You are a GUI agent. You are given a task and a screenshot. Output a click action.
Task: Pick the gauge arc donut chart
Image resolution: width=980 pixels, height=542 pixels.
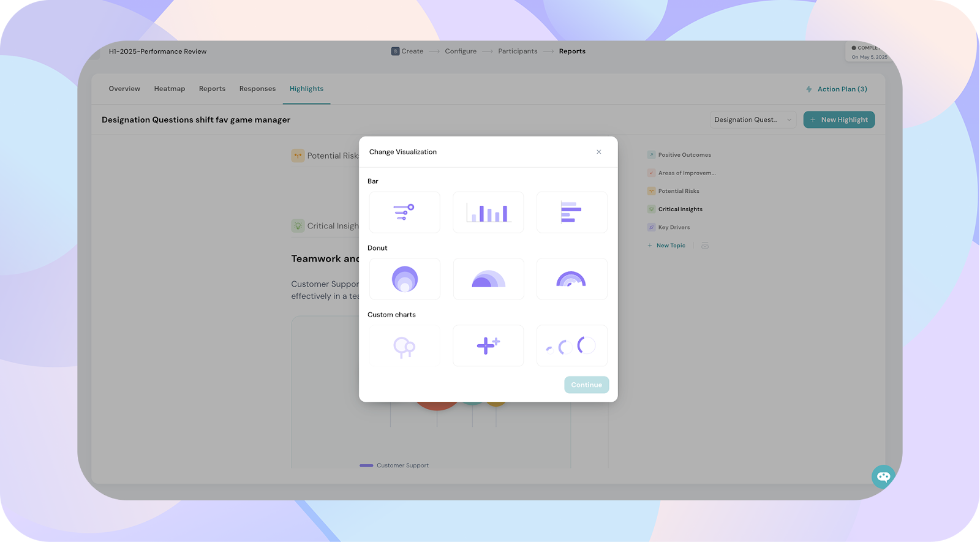[571, 279]
